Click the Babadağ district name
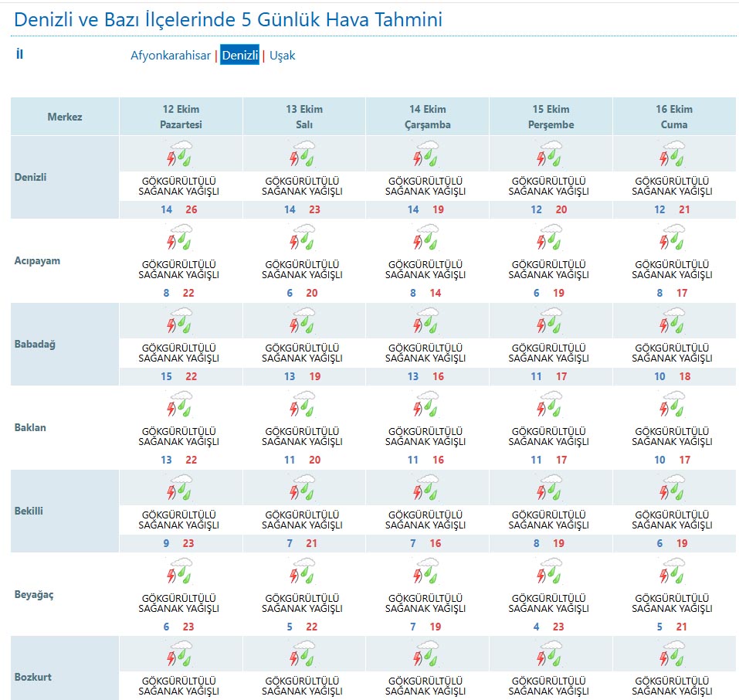 (x=35, y=345)
